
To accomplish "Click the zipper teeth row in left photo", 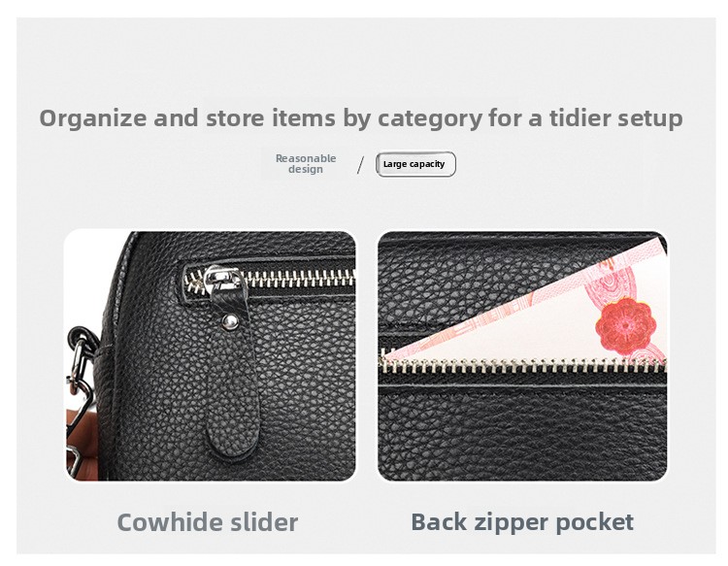I will click(x=269, y=280).
